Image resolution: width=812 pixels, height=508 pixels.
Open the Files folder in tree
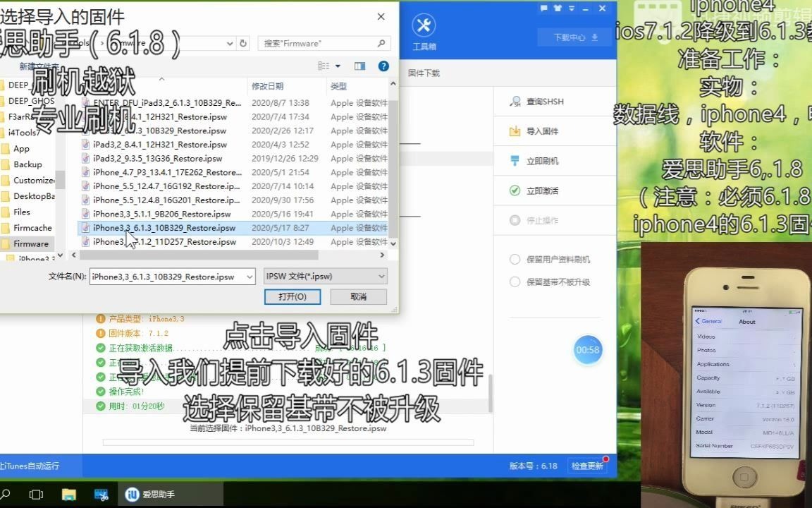[x=22, y=212]
